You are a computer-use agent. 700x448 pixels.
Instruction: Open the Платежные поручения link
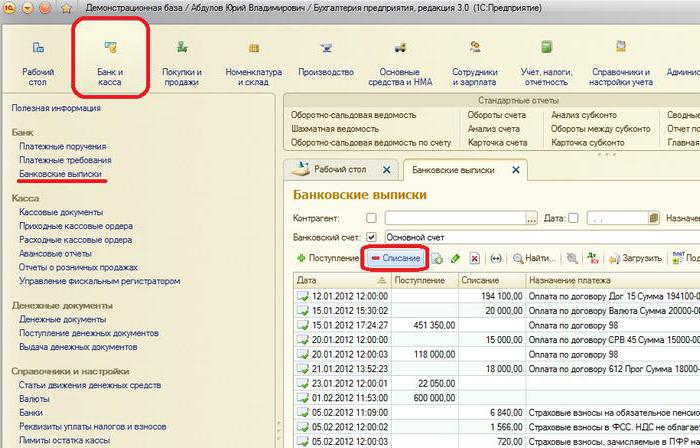pos(63,146)
